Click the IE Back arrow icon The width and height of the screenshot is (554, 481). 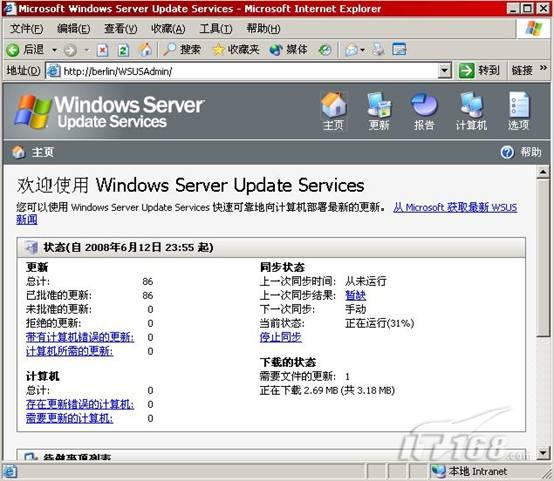coord(13,50)
